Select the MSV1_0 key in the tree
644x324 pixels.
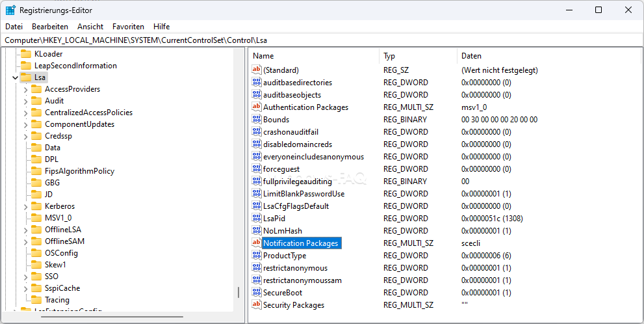click(58, 218)
